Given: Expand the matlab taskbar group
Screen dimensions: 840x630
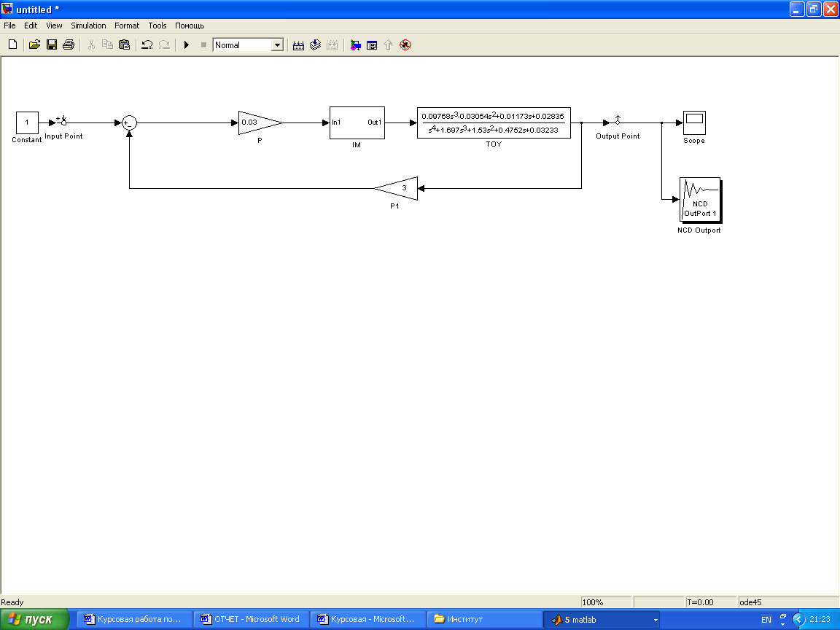Looking at the screenshot, I should pyautogui.click(x=602, y=619).
